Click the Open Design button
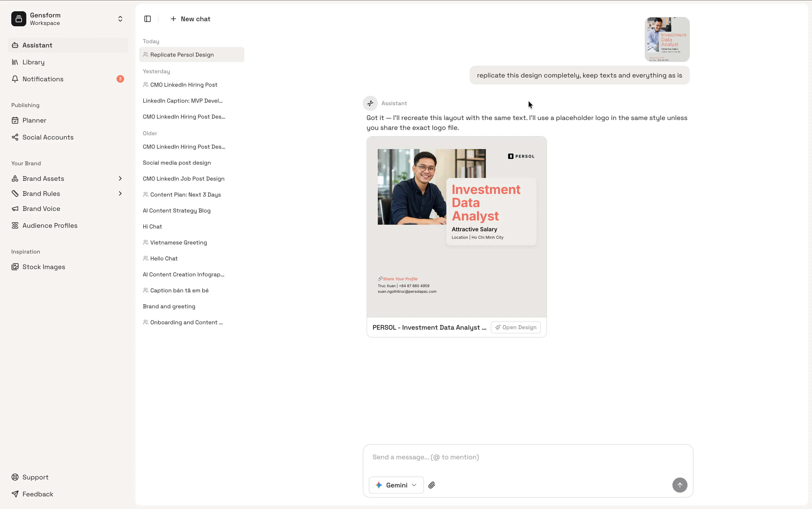 (x=516, y=328)
